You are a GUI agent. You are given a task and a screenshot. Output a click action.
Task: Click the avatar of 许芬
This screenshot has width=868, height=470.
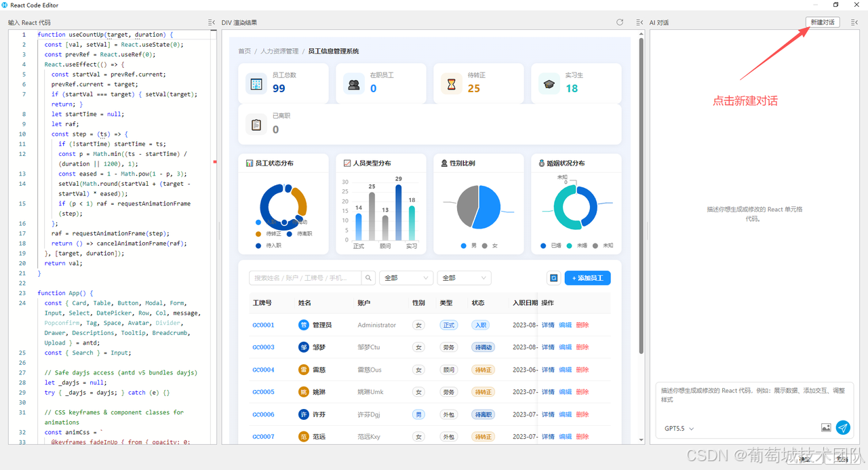[304, 414]
